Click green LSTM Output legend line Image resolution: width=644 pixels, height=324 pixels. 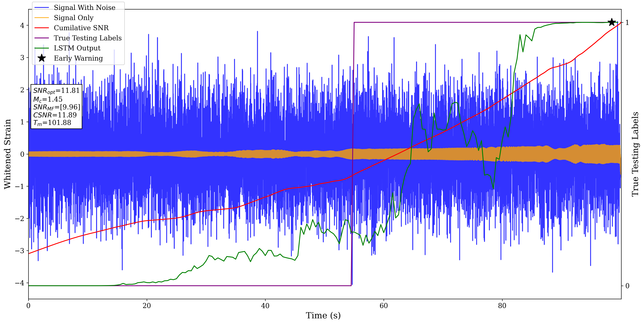pyautogui.click(x=42, y=48)
